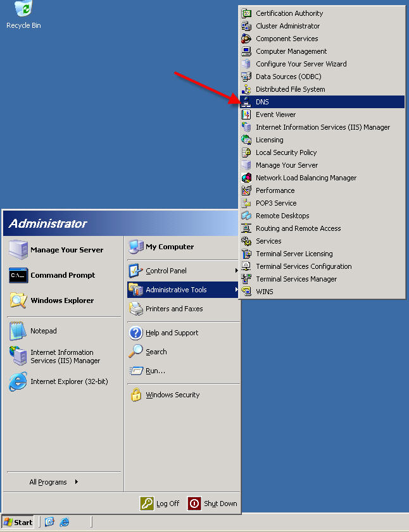This screenshot has height=532, width=409.
Task: Open the Licensing icon
Action: (246, 140)
